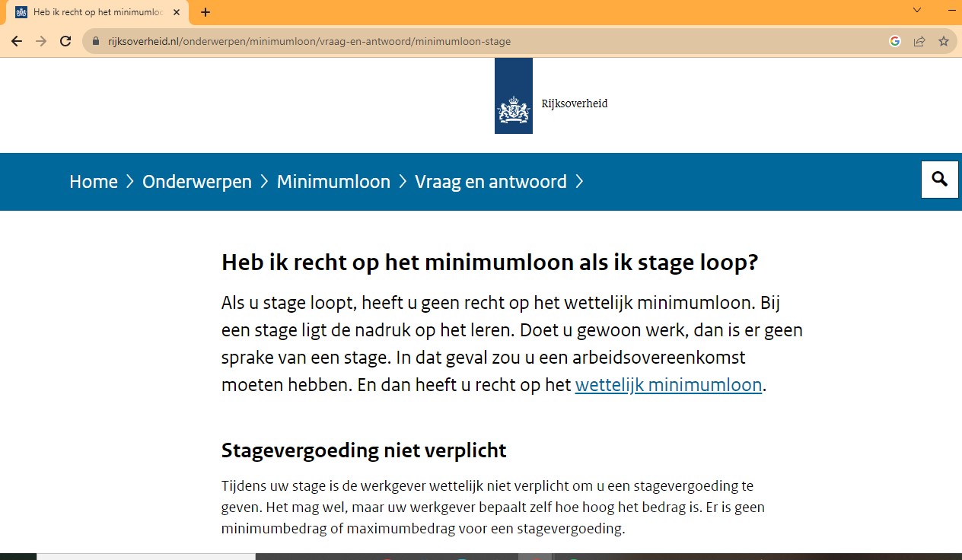Follow the 'wettelijk minimumloon' link
This screenshot has width=962, height=560.
(668, 385)
